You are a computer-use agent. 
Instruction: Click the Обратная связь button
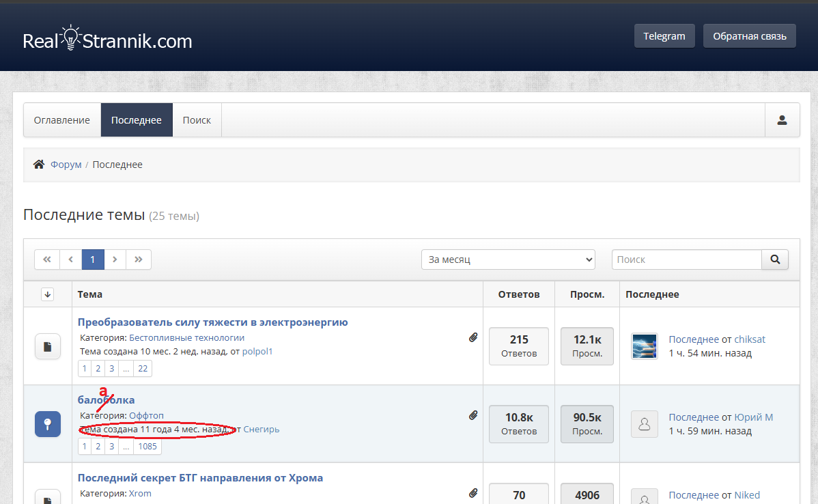[750, 36]
